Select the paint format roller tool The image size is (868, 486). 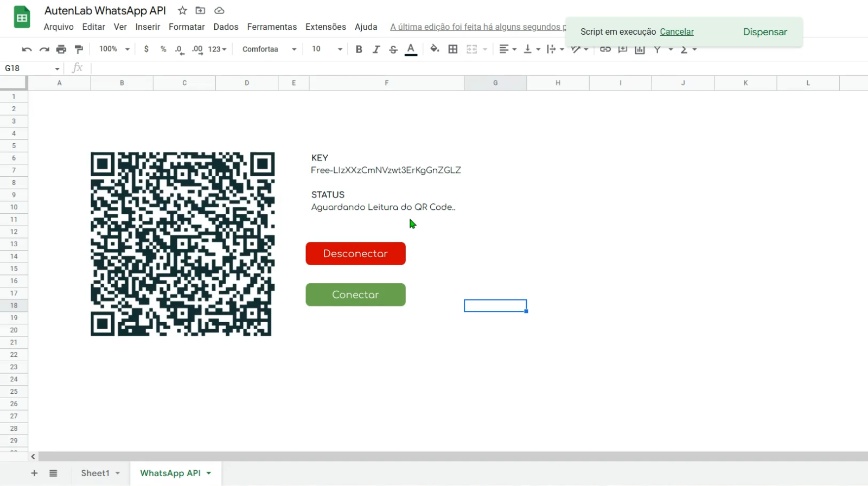[x=79, y=49]
